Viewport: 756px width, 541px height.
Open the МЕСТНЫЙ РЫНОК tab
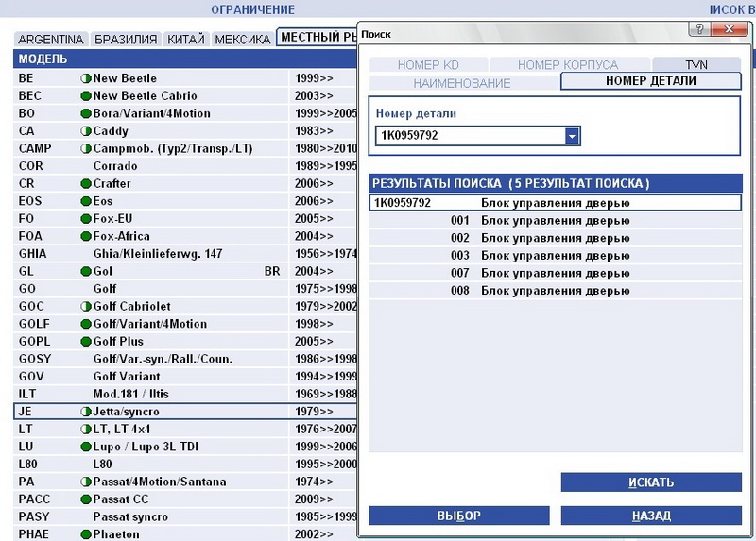tap(318, 37)
